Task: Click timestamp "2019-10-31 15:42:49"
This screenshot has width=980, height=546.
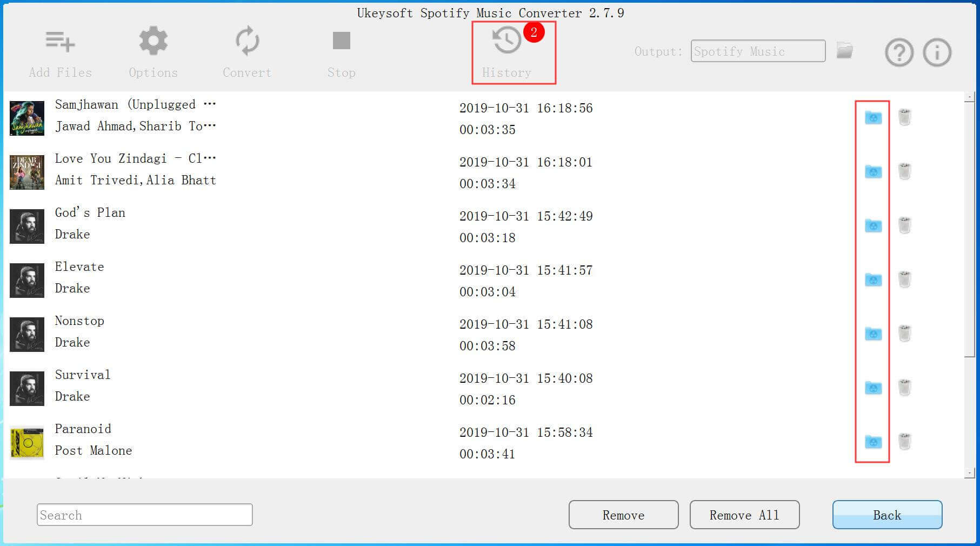Action: click(x=526, y=216)
